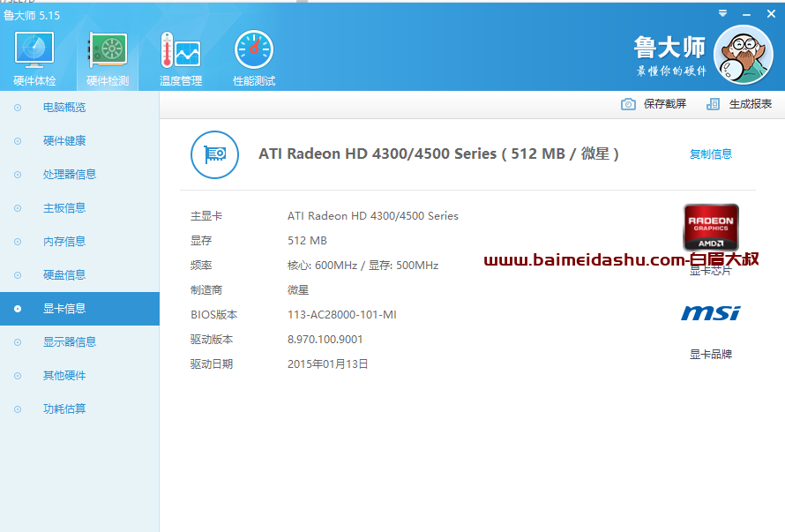The height and width of the screenshot is (532, 785).
Task: Click the bullet icon beside 硬件健康
Action: tap(18, 141)
